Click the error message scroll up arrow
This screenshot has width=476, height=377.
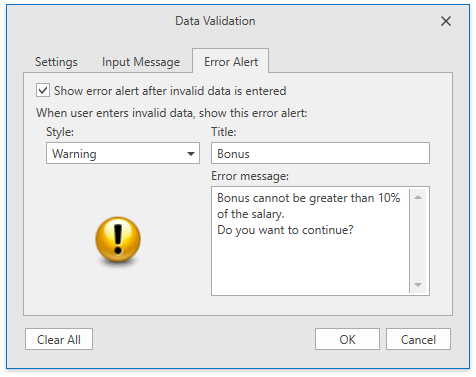418,197
